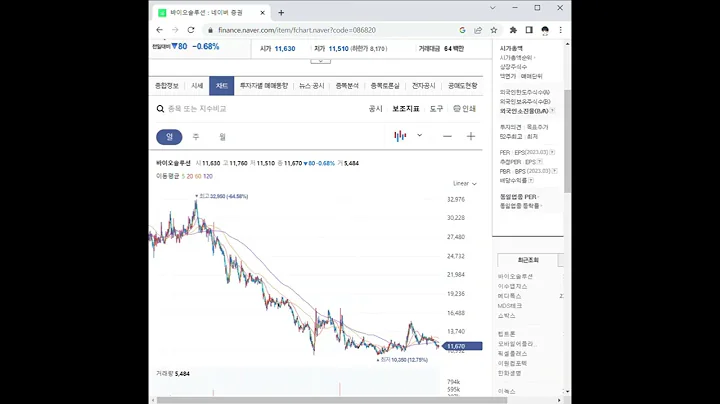Open the 보조지표 indicators menu
The image size is (720, 404).
click(406, 109)
